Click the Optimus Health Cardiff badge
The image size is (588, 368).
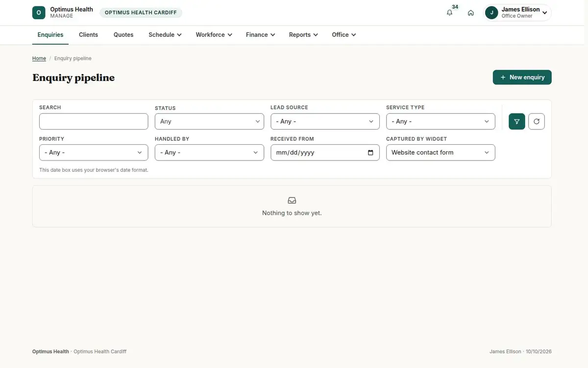coord(141,13)
